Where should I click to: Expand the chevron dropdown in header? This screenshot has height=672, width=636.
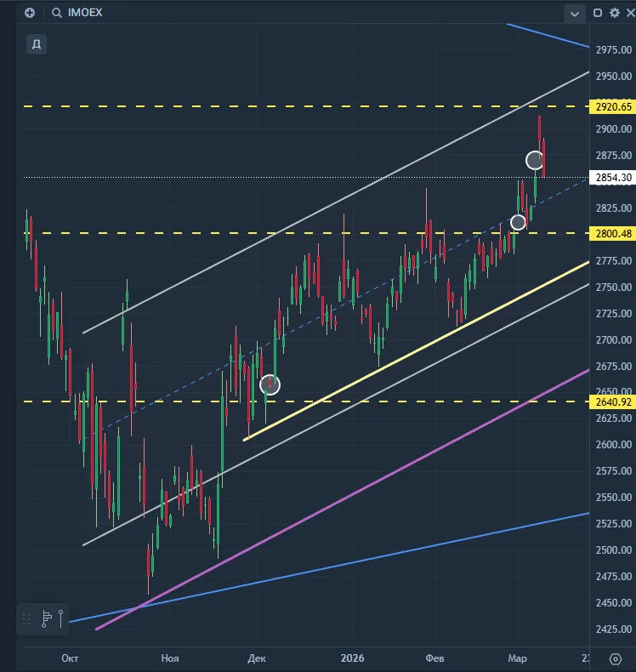pyautogui.click(x=575, y=14)
